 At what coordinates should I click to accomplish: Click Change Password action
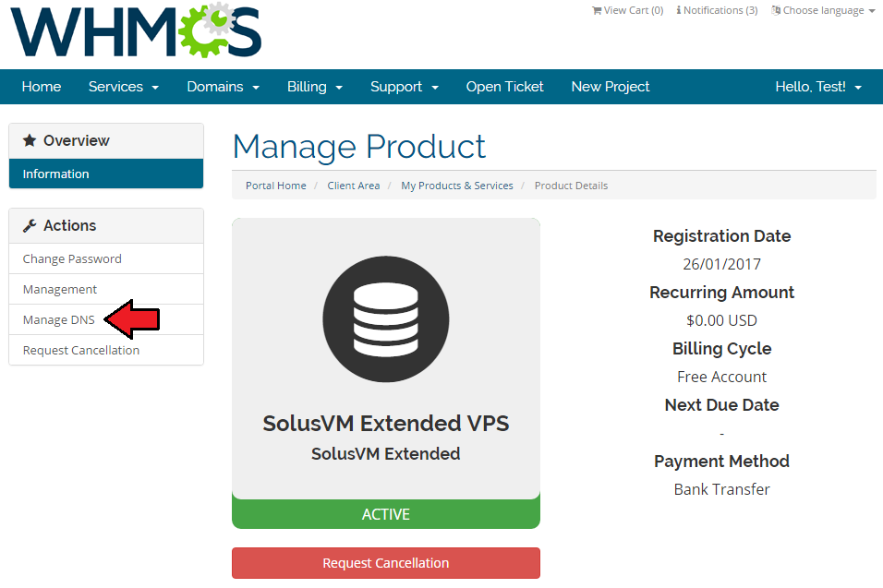click(x=106, y=258)
